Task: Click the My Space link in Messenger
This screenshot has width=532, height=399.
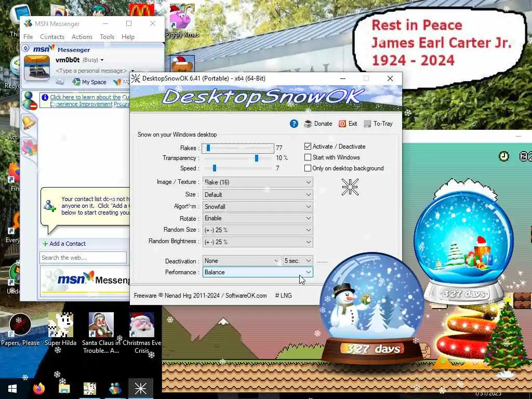Action: [89, 82]
